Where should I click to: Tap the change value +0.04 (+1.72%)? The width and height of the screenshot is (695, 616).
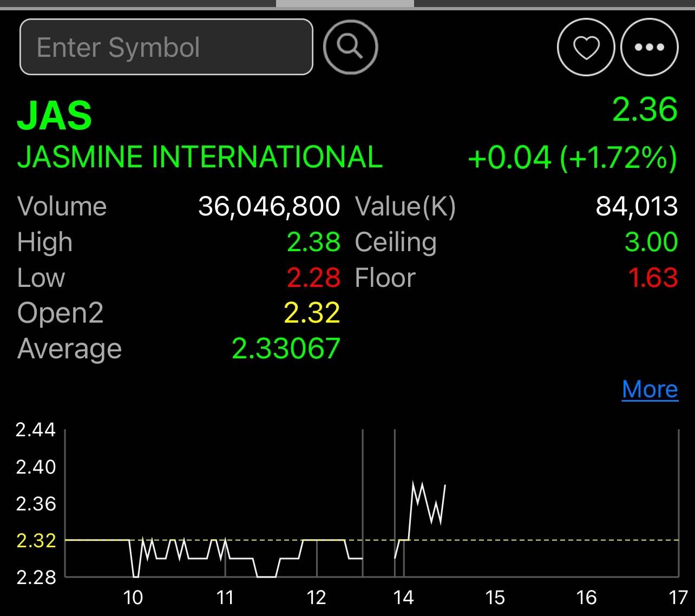(573, 158)
